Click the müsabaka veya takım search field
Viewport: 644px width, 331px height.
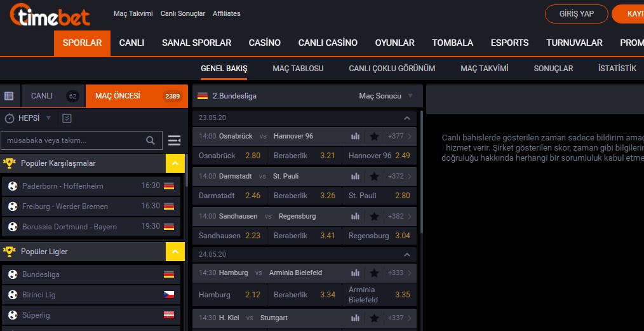pos(82,140)
